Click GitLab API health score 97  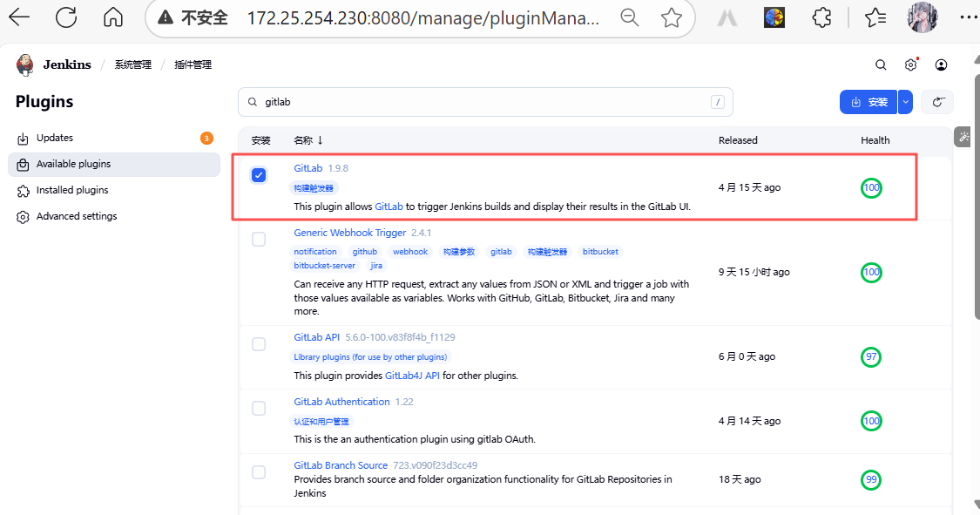[871, 357]
